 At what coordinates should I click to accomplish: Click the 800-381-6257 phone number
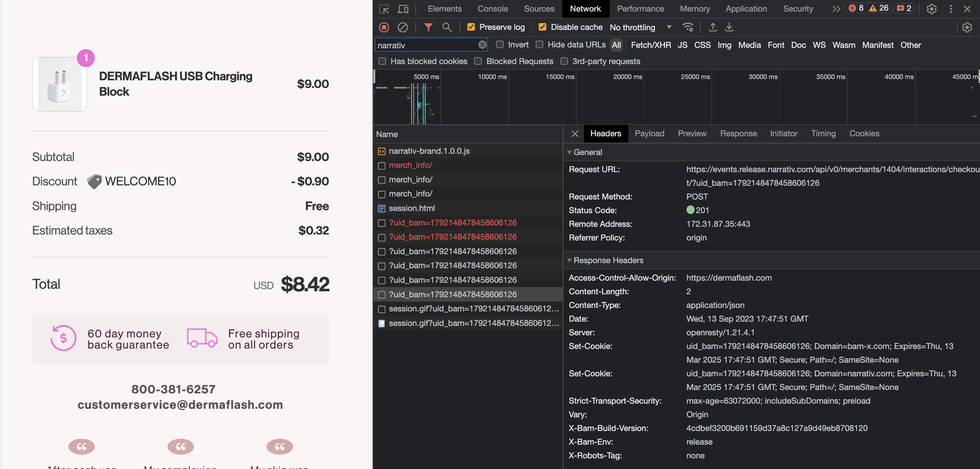point(173,389)
